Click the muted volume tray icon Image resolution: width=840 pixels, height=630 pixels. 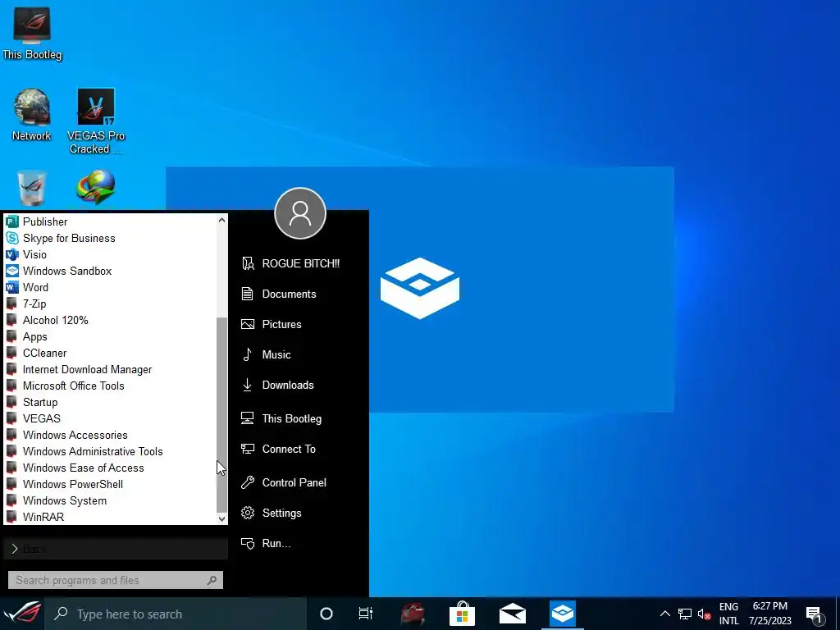pyautogui.click(x=704, y=614)
